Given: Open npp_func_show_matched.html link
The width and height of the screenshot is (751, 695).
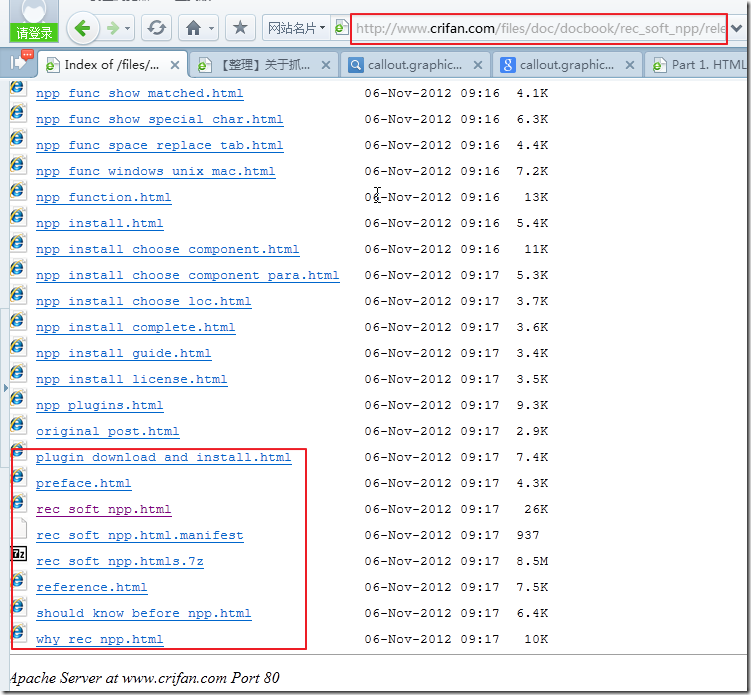Looking at the screenshot, I should click(x=139, y=93).
